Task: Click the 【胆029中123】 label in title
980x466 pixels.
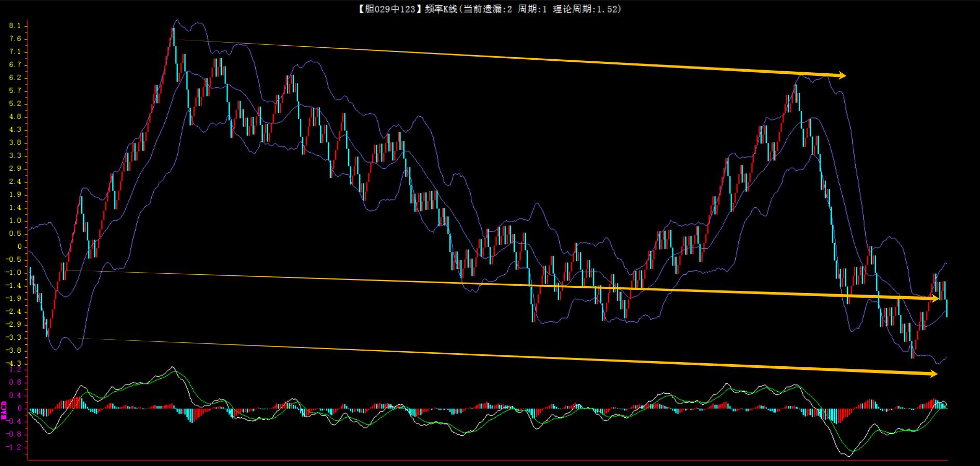Action: click(x=388, y=9)
